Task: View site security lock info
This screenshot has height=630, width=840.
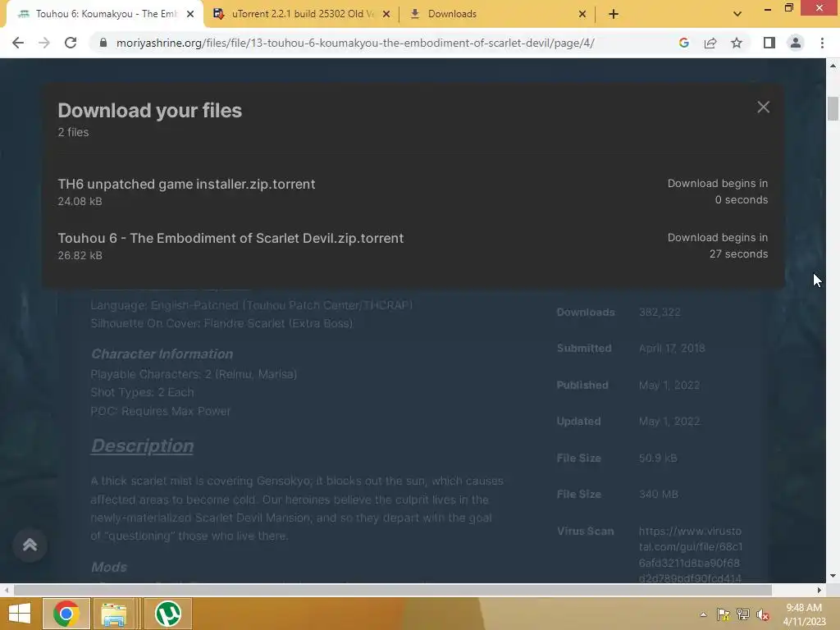Action: 103,43
